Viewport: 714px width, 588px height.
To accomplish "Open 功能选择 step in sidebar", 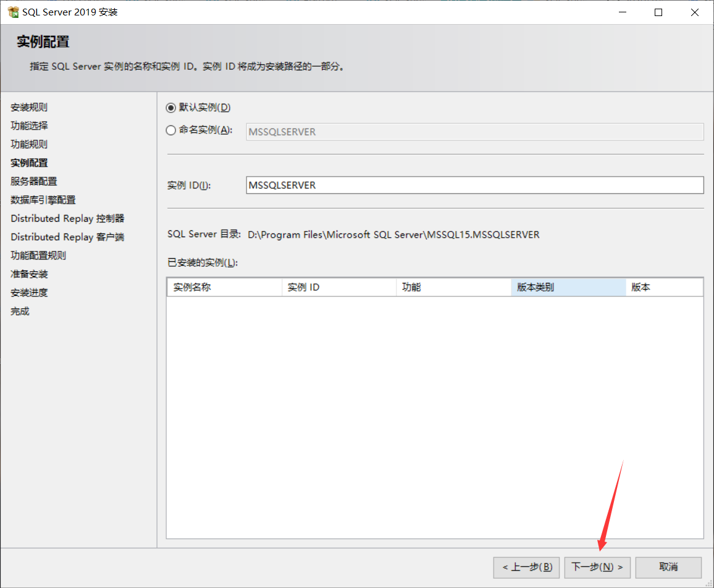I will click(29, 126).
